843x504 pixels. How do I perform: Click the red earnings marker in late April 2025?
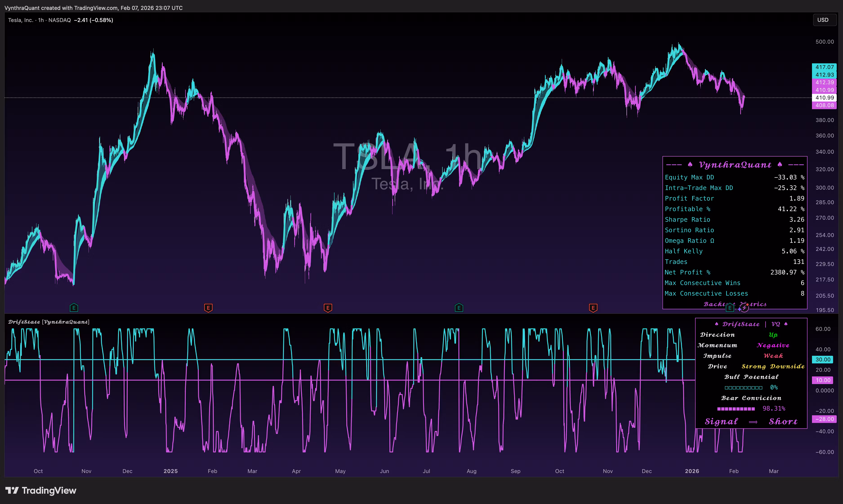[x=328, y=308]
